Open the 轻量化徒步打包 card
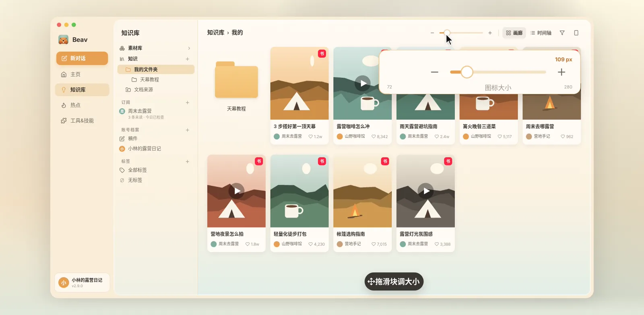The height and width of the screenshot is (315, 644). click(299, 204)
